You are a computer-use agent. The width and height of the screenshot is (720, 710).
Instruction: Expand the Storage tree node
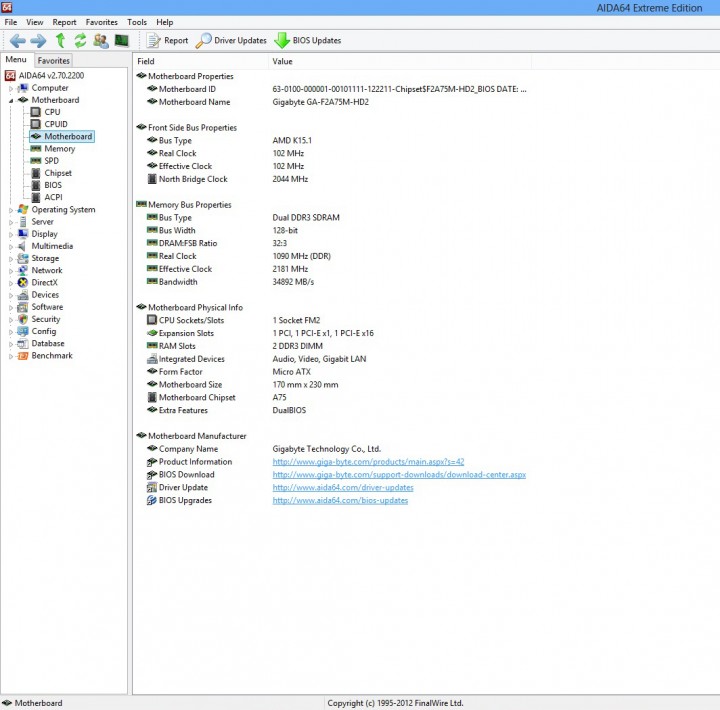pyautogui.click(x=11, y=259)
